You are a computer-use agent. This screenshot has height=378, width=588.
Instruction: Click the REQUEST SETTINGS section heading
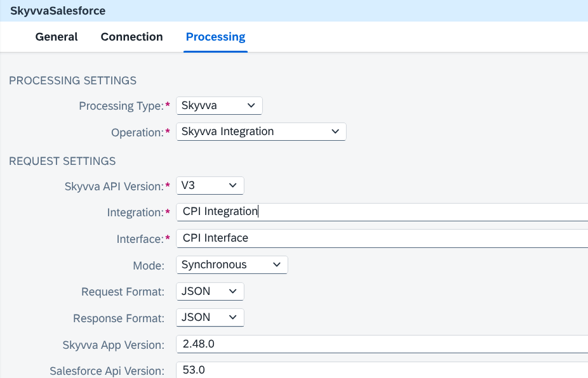tap(62, 161)
